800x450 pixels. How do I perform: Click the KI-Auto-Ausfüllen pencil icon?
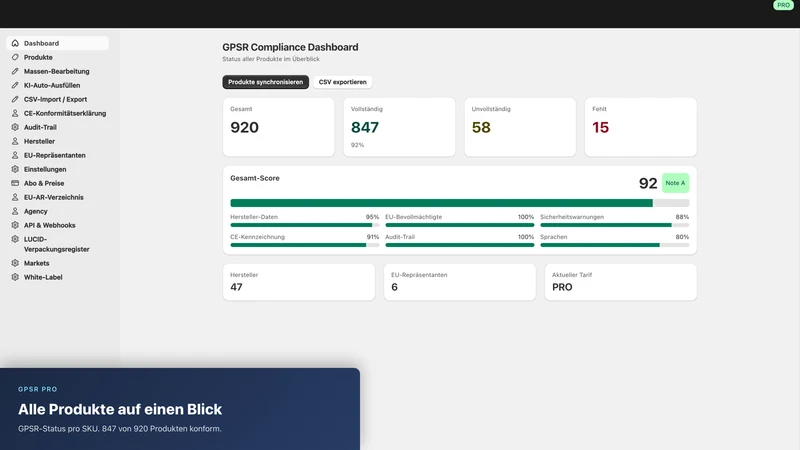point(15,85)
